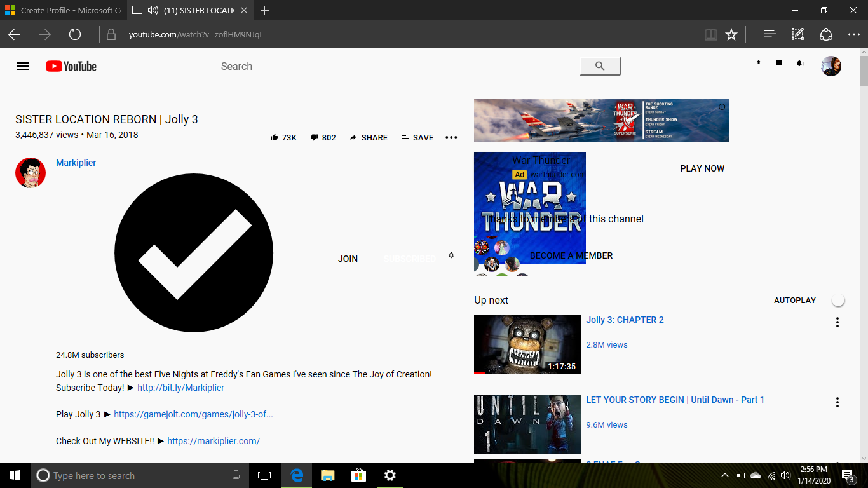Like the video with 73K thumbs up

[x=283, y=137]
